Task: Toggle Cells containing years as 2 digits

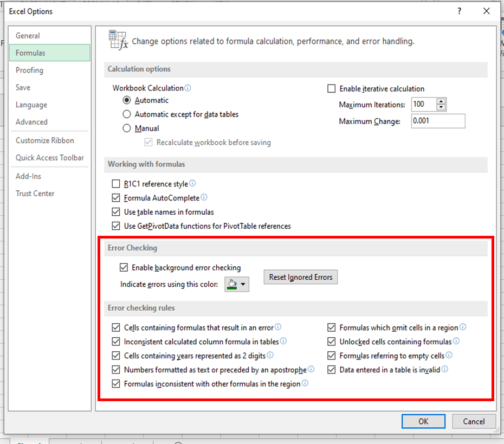Action: (116, 356)
